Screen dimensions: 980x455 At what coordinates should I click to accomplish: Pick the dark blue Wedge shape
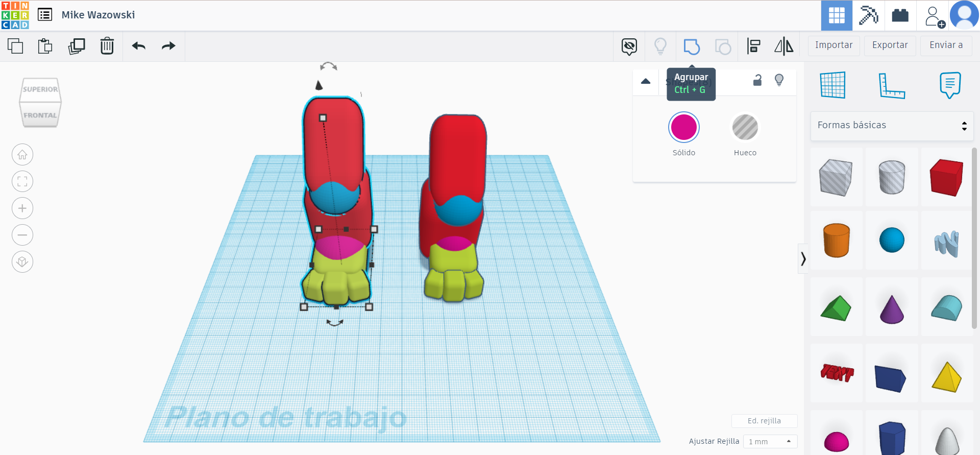tap(890, 378)
